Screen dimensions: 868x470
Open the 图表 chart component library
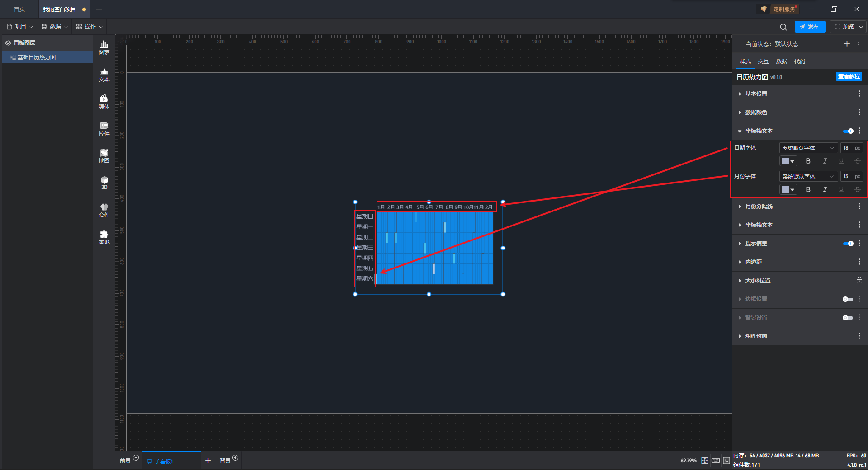click(104, 47)
